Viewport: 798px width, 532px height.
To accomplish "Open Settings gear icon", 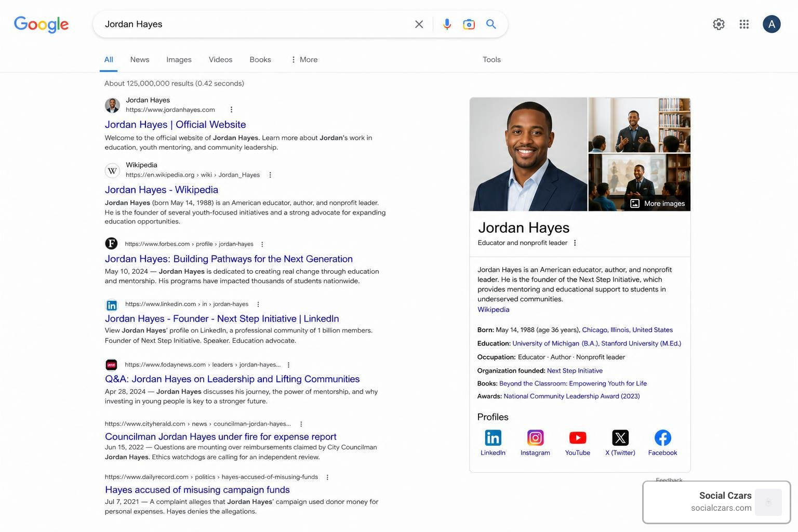I will coord(719,24).
